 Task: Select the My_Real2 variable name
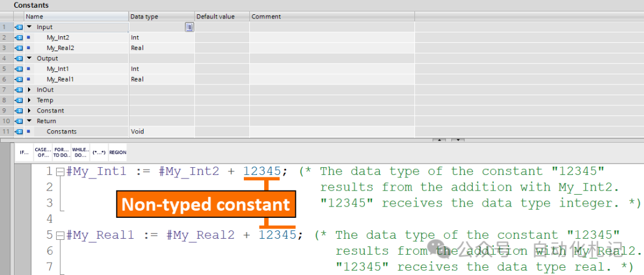(x=60, y=48)
